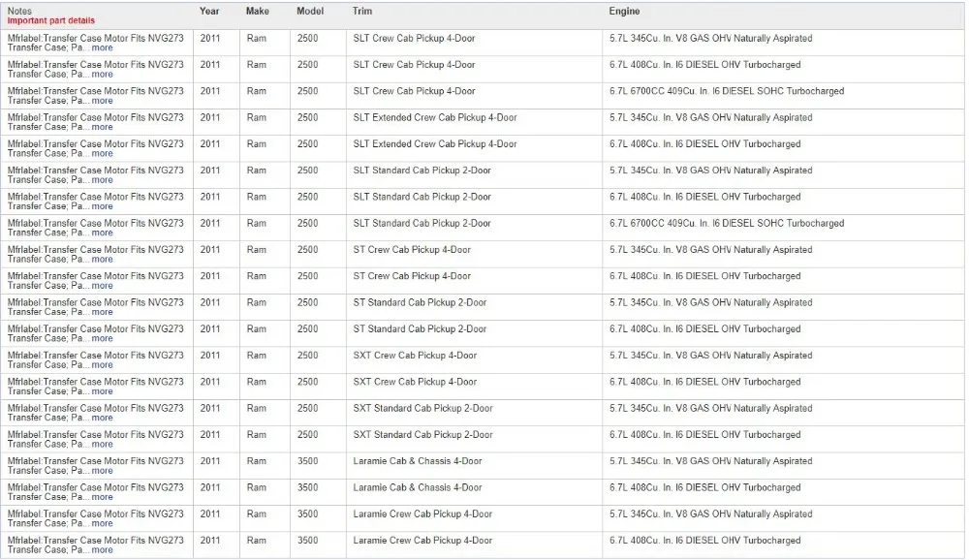Click '5.7L 345Cu. In. V8 GAS' engine in Laramie Crew Cab row

click(x=710, y=514)
